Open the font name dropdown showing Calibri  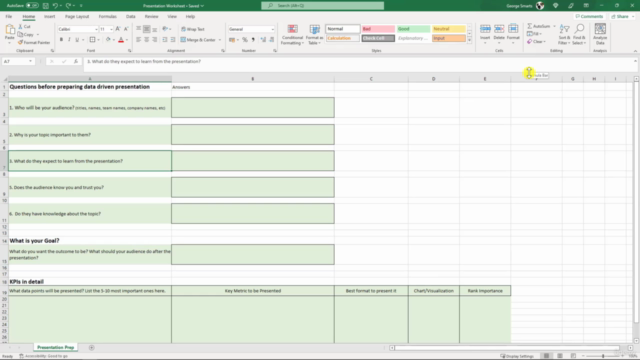pos(96,29)
